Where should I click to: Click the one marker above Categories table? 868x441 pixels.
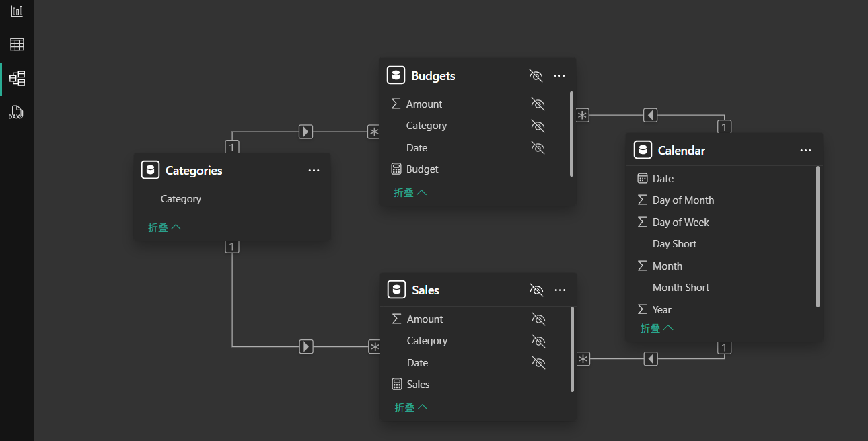[232, 147]
